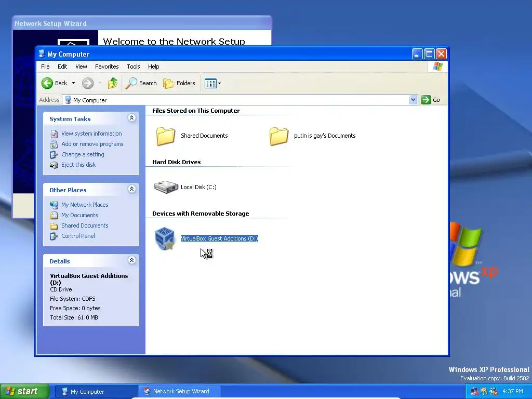Open the Favorites menu
This screenshot has height=399, width=532.
point(107,66)
